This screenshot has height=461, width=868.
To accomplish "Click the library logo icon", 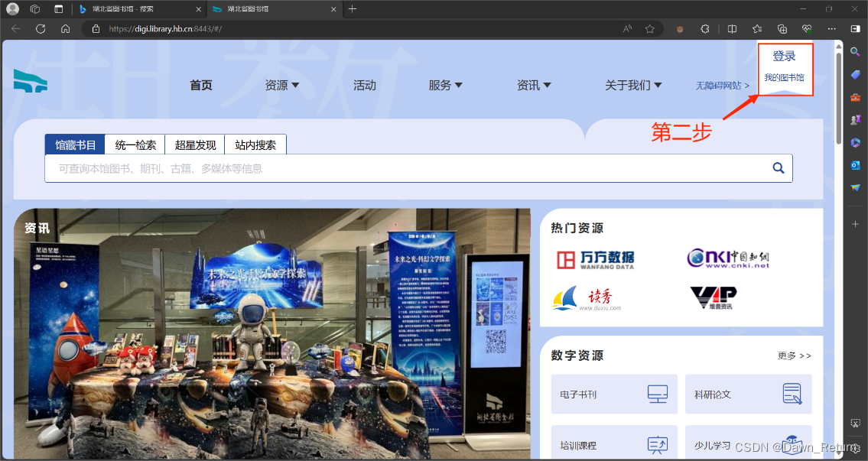I will coord(31,81).
